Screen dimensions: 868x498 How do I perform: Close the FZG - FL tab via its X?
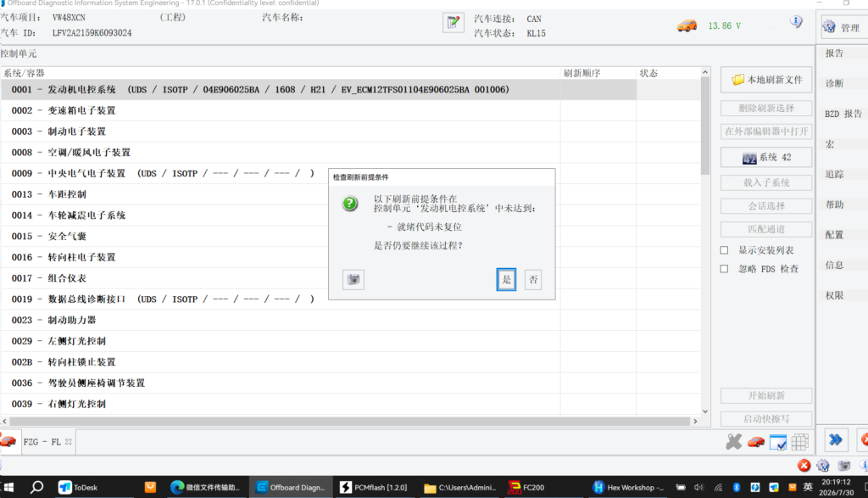68,441
